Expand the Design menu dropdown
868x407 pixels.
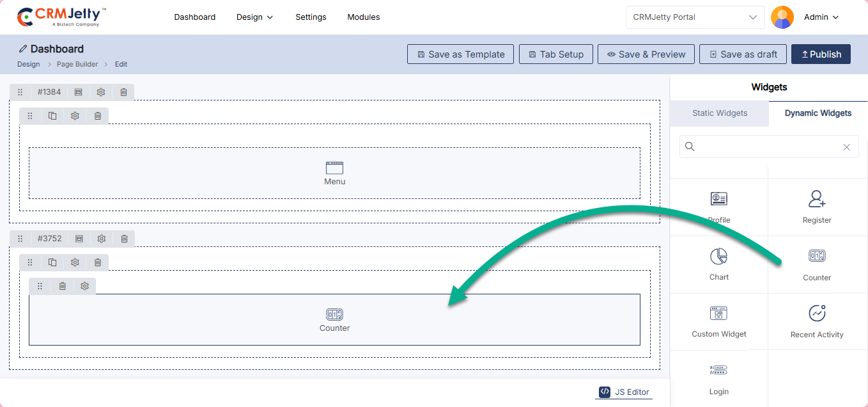[254, 17]
